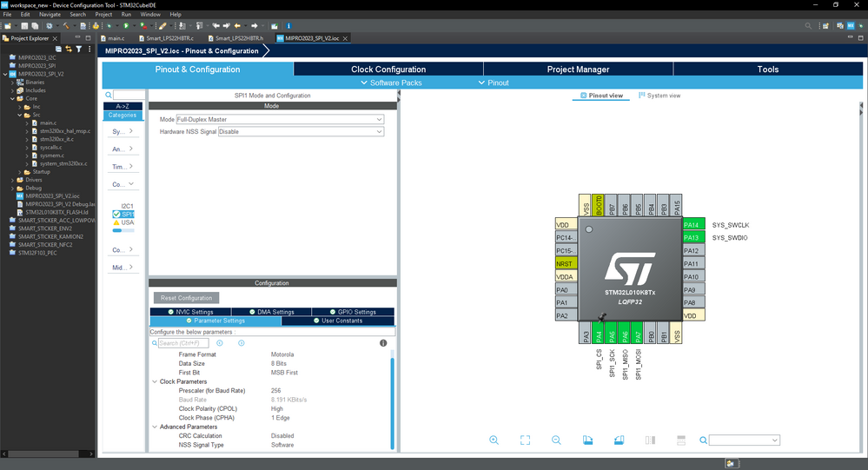Collapse all in Project Explorer toolbar

[x=59, y=50]
